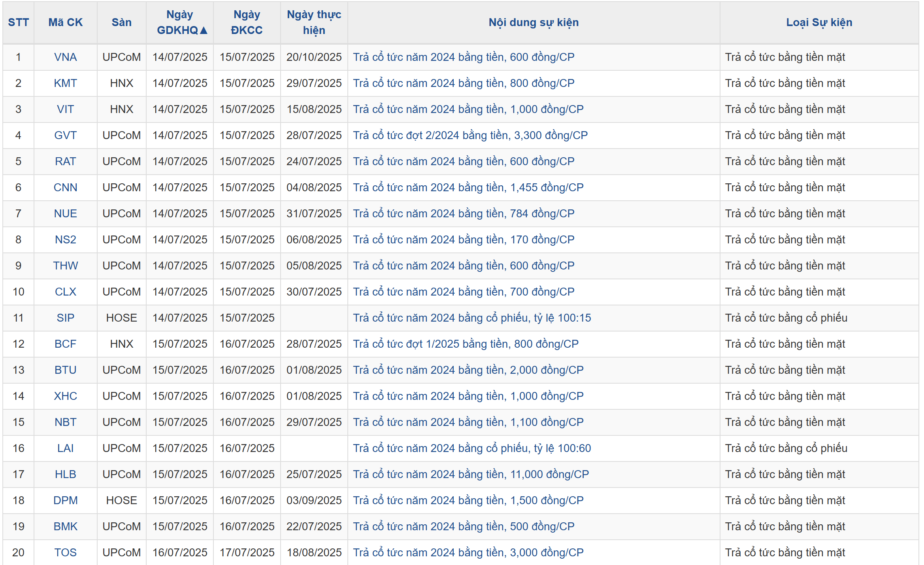Open SIP event: stock dividend tỷ lệ 100:15
Screen dimensions: 924x565
(472, 318)
